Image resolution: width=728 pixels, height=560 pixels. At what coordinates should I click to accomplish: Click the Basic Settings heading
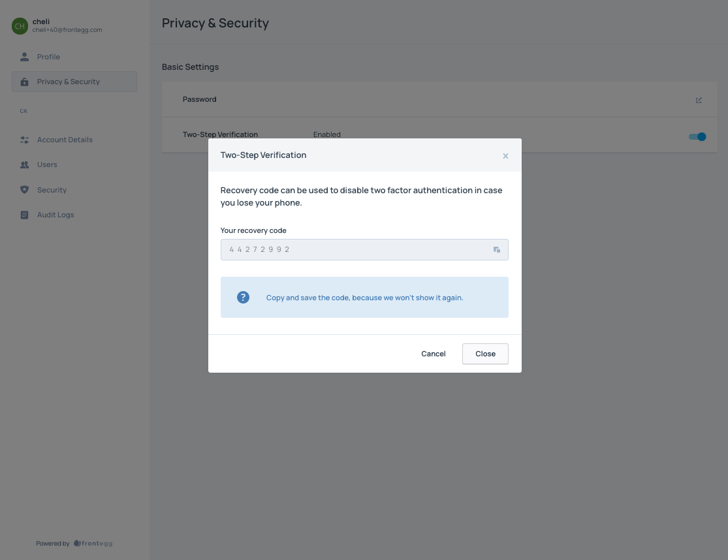click(191, 67)
